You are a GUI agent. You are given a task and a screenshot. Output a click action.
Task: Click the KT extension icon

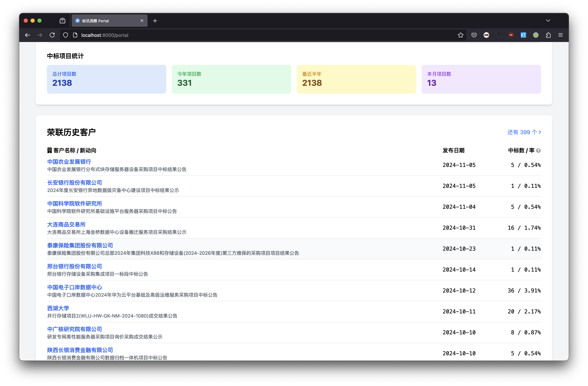523,35
